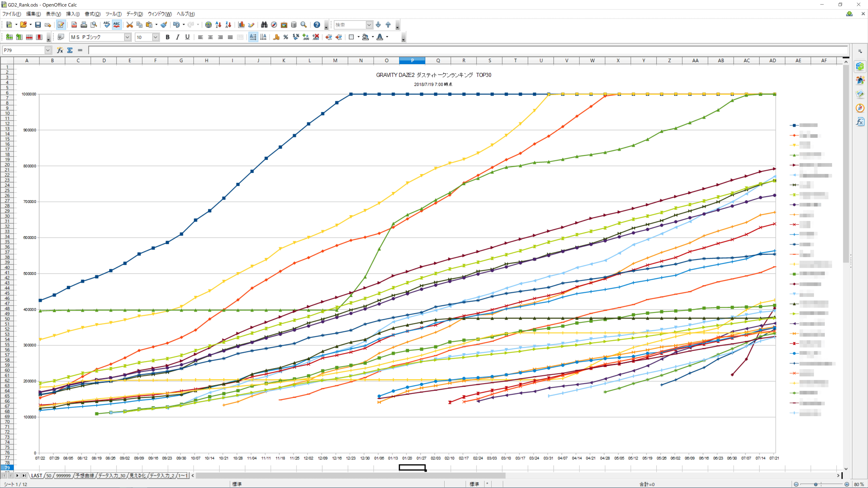Click the last sheet navigation button
Viewport: 868px width, 488px height.
click(x=24, y=475)
